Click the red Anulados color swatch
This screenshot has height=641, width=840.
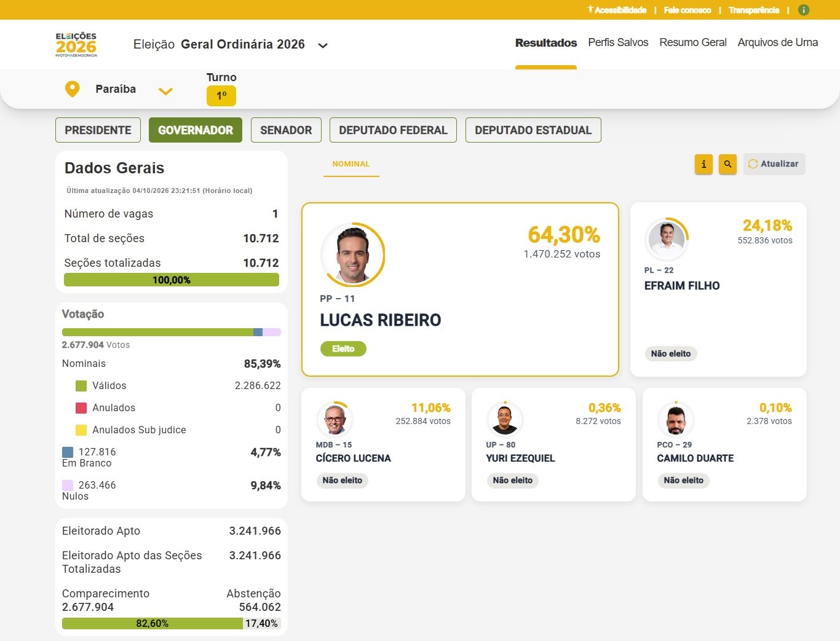(x=81, y=408)
